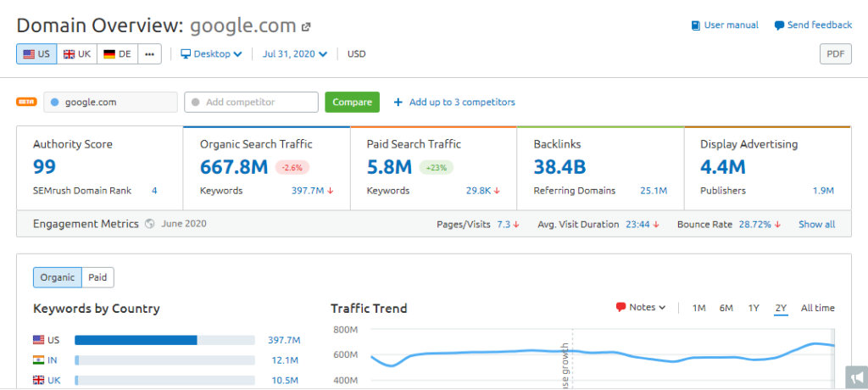Select the UK database toggle
Screen dimensions: 868x390
[77, 54]
